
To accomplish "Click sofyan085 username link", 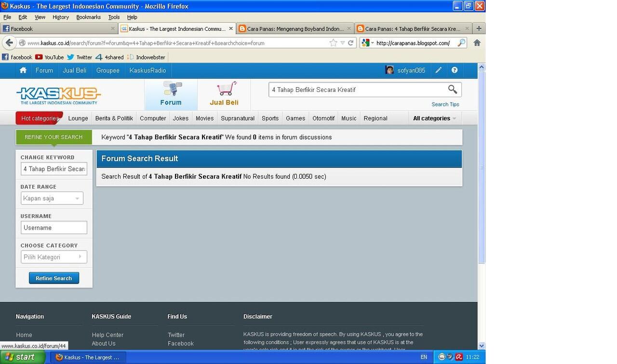I will (411, 70).
